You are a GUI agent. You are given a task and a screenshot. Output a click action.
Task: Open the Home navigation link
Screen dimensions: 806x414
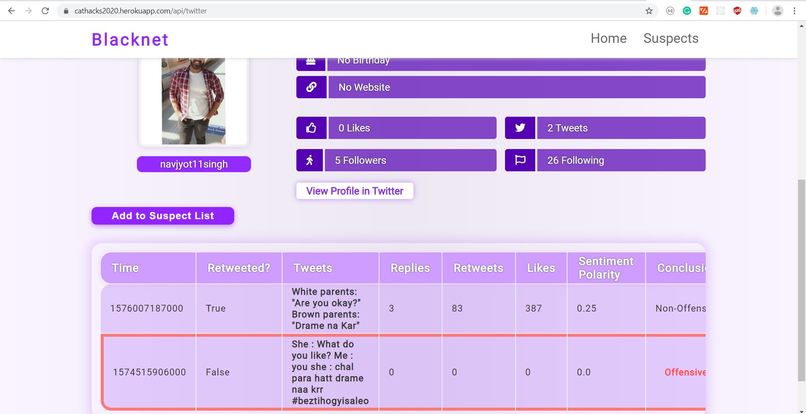pyautogui.click(x=609, y=39)
